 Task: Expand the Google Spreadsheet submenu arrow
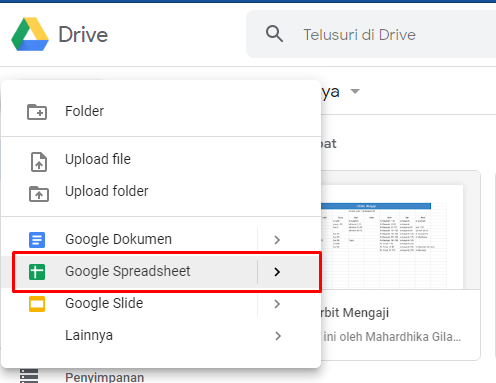(277, 272)
